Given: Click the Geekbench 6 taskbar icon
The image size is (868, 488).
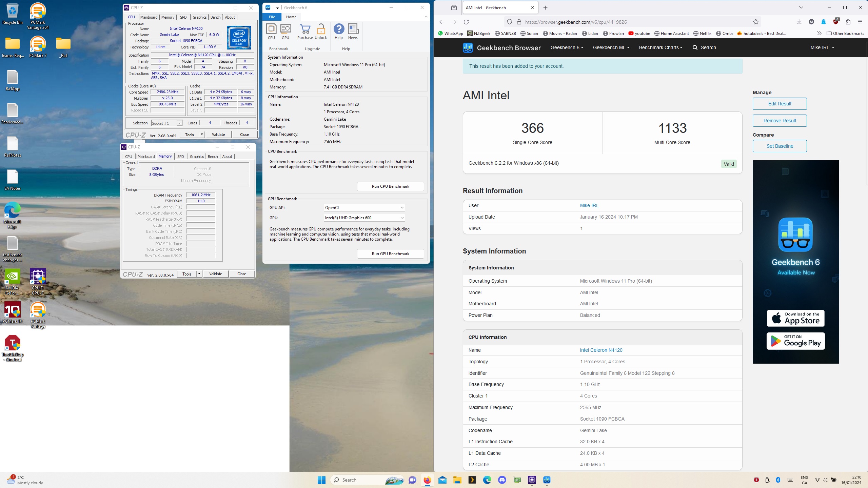Looking at the screenshot, I should tap(547, 480).
